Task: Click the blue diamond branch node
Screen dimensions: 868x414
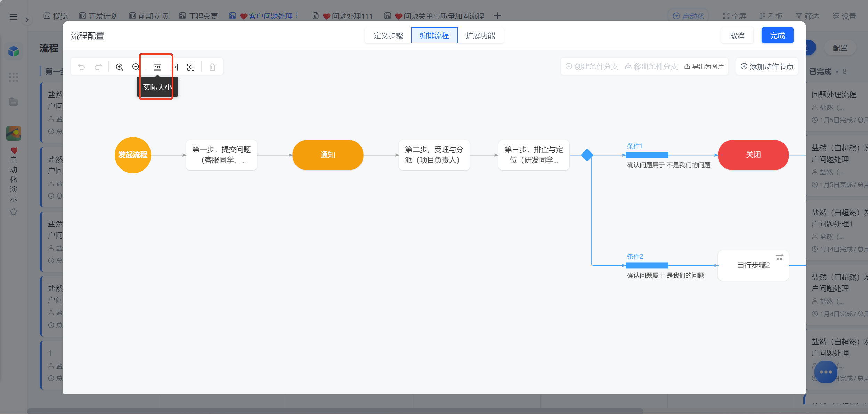Action: [x=587, y=155]
